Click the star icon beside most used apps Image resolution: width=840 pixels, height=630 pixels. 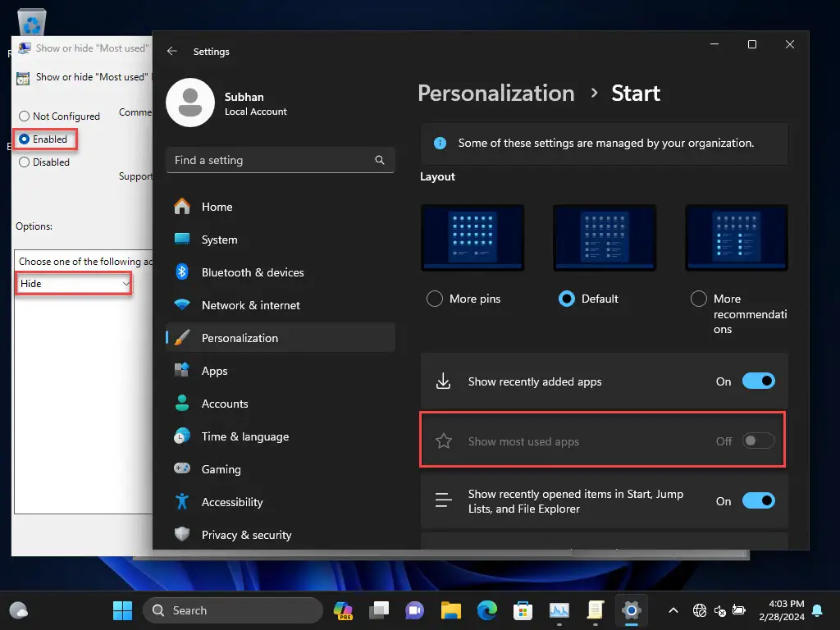(444, 441)
